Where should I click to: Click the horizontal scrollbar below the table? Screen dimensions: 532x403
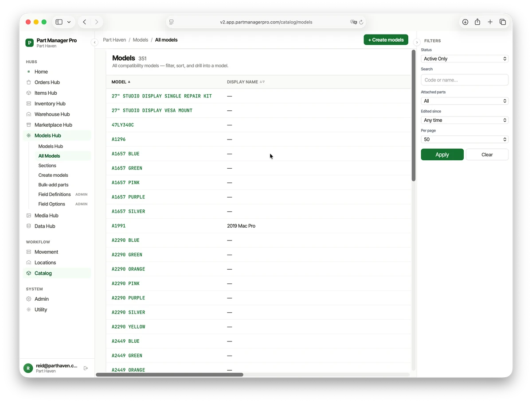[170, 375]
